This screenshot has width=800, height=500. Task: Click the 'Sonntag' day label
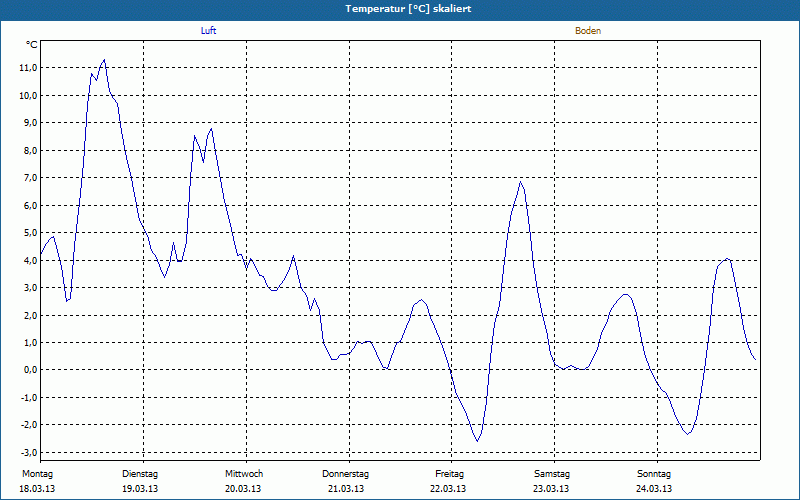(654, 474)
